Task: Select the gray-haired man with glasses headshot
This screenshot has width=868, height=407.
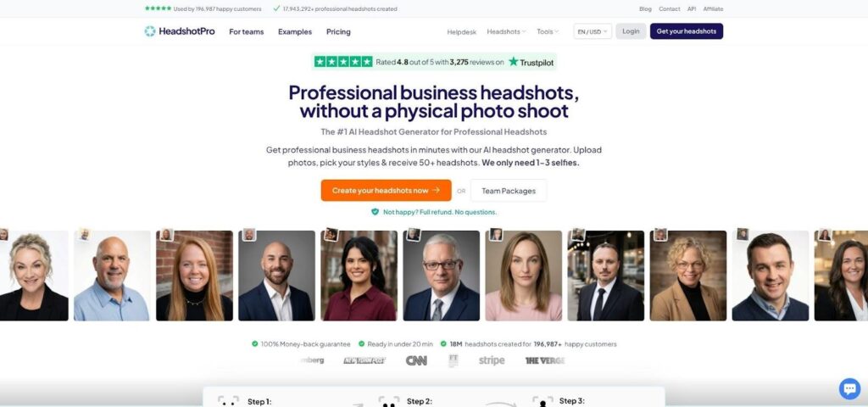Action: point(441,276)
